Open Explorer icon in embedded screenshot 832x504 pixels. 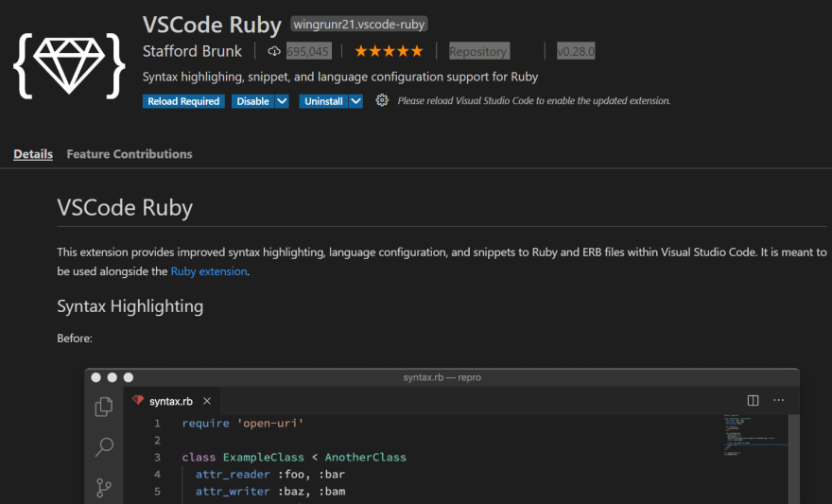[x=103, y=407]
